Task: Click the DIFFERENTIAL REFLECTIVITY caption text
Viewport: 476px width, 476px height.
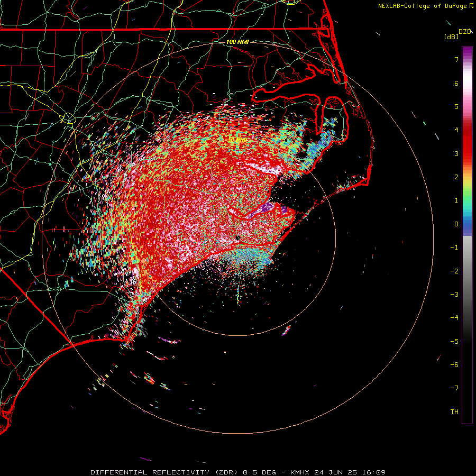Action: pos(150,472)
